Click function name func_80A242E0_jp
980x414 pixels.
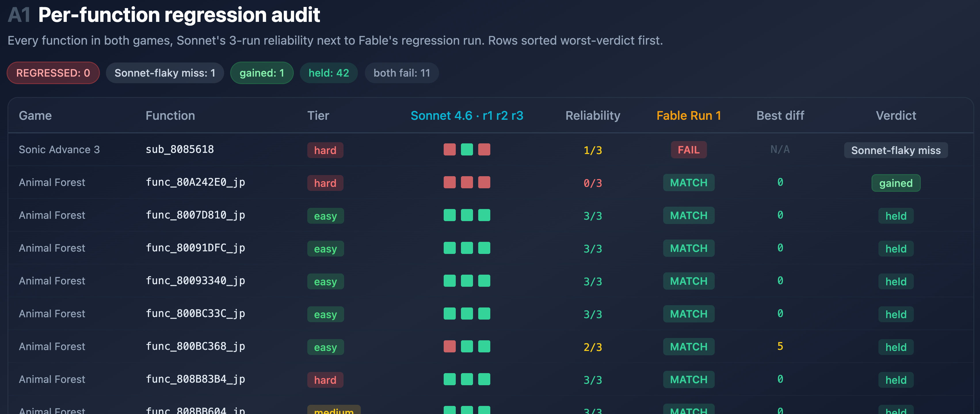tap(195, 182)
